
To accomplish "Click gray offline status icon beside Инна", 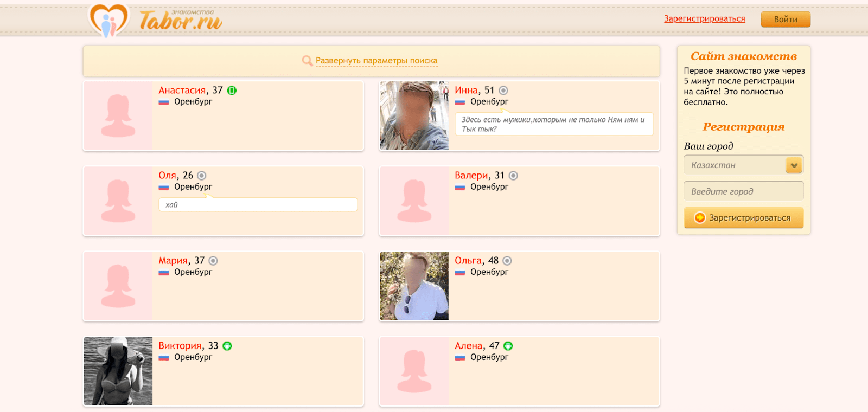I will coord(503,91).
